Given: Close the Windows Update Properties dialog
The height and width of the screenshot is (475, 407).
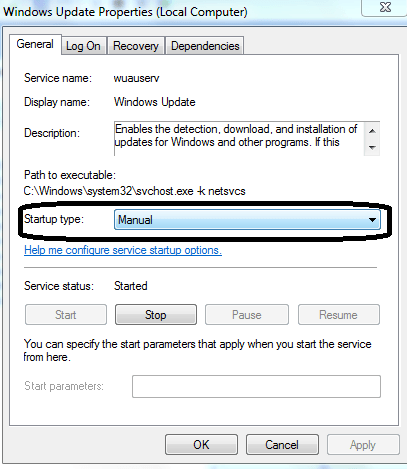Looking at the screenshot, I should [x=384, y=7].
